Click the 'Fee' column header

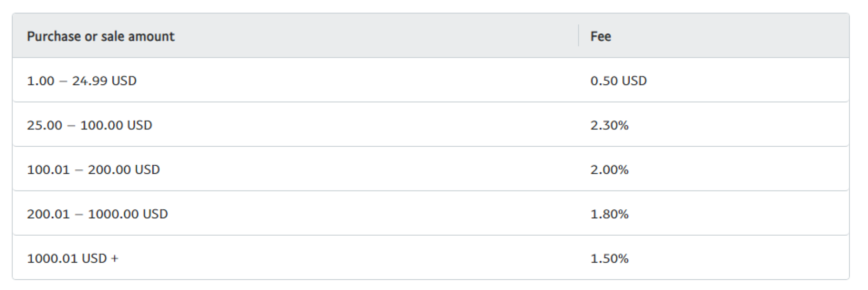coord(601,36)
